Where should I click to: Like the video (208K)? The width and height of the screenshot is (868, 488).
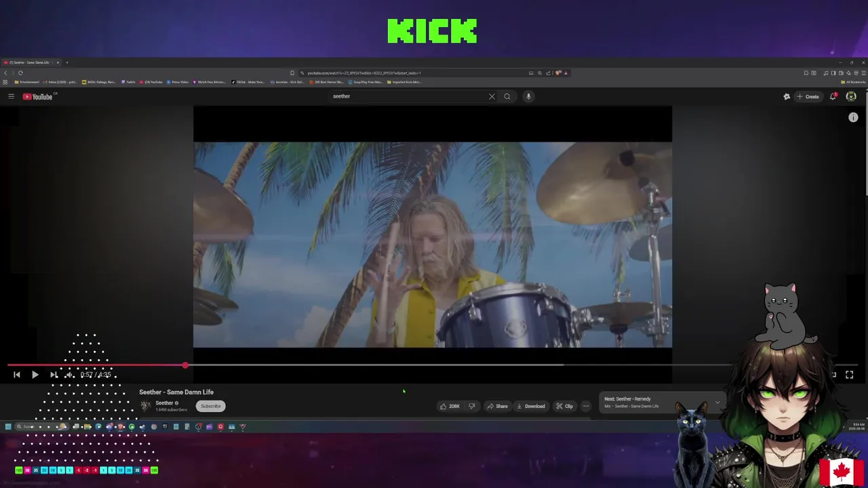coord(450,406)
